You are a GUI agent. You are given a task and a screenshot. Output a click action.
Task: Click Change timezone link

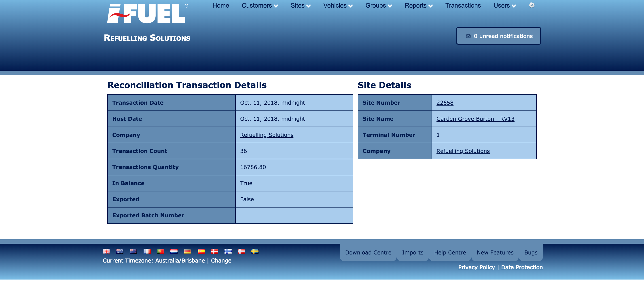(221, 261)
